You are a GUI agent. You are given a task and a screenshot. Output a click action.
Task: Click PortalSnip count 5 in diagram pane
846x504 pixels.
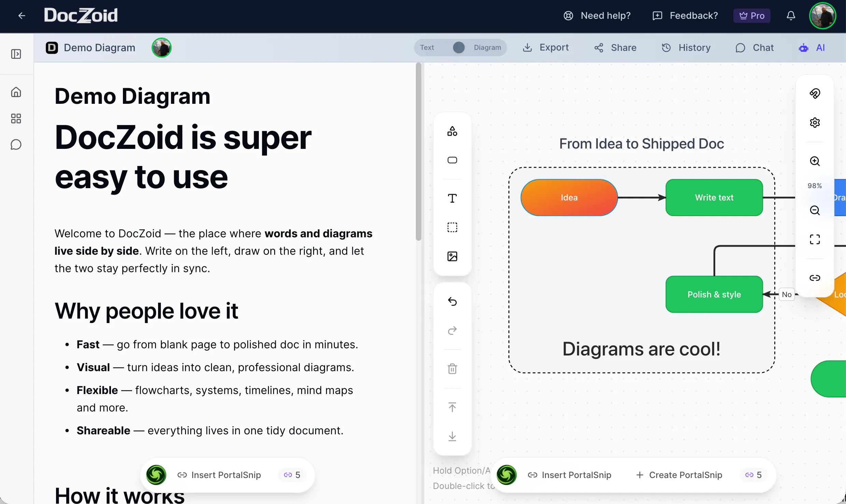click(753, 475)
